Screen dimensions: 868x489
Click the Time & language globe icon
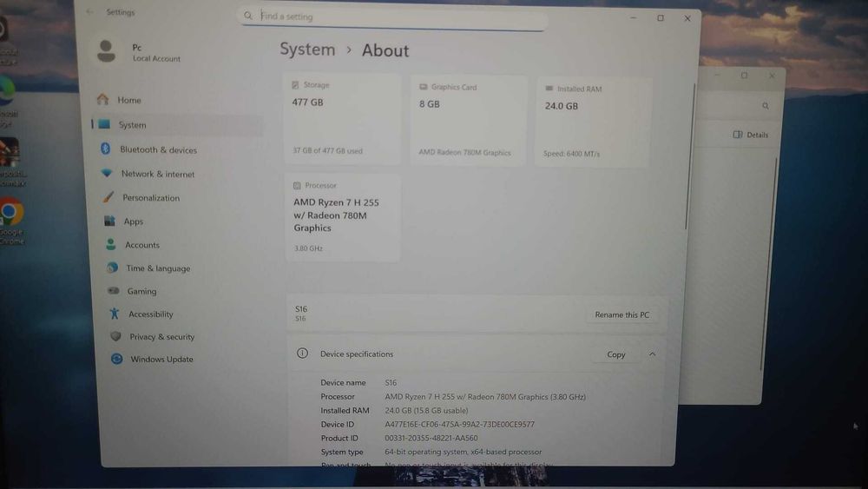[x=112, y=268]
